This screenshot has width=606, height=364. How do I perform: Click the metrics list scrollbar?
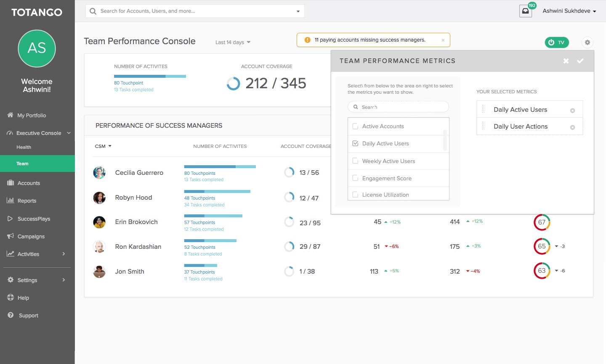[x=445, y=140]
